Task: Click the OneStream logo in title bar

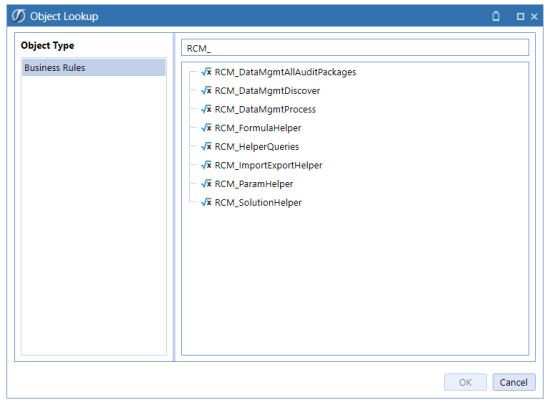Action: coord(18,16)
